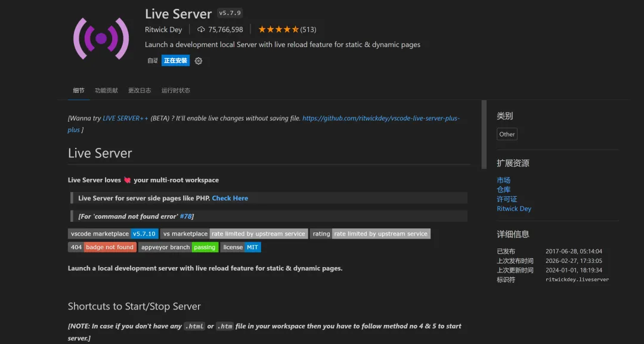This screenshot has width=644, height=344.
Task: Open the 市场 marketplace resource link
Action: 503,180
